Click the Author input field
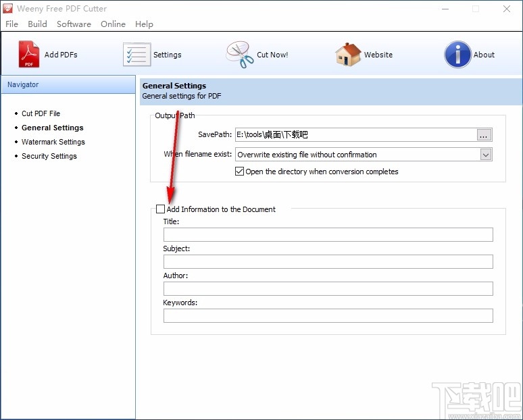 point(328,289)
